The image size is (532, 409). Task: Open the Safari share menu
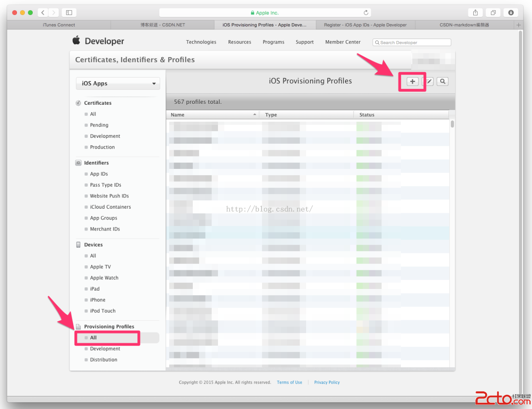point(475,13)
